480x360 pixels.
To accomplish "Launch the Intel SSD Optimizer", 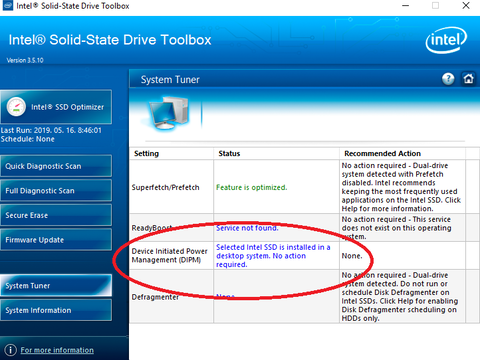I will pos(56,107).
